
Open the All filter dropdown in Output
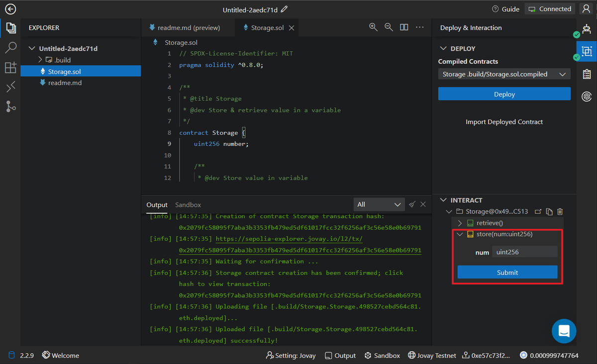(379, 204)
